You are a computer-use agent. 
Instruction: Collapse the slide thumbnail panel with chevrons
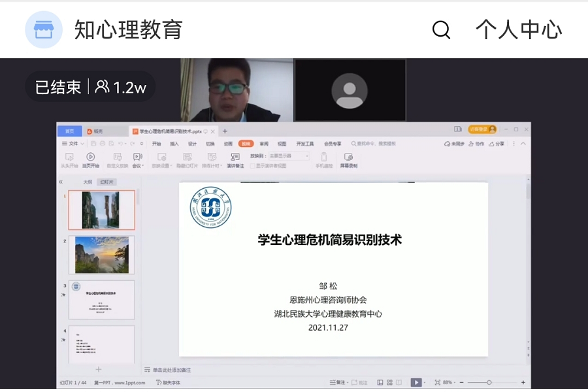click(61, 182)
